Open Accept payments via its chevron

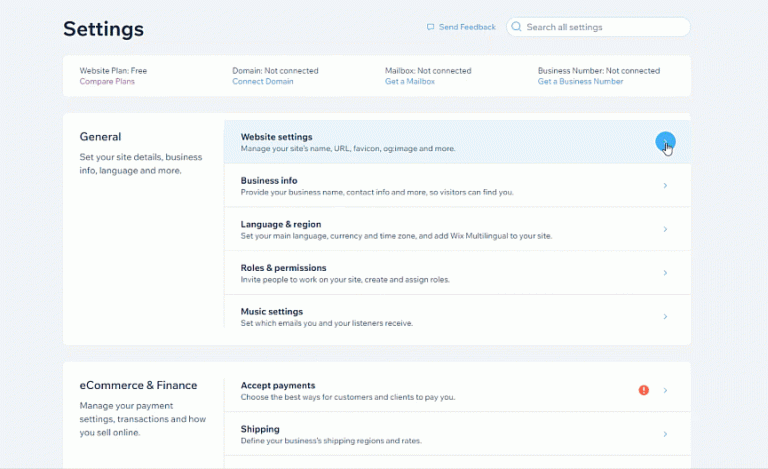click(x=665, y=390)
